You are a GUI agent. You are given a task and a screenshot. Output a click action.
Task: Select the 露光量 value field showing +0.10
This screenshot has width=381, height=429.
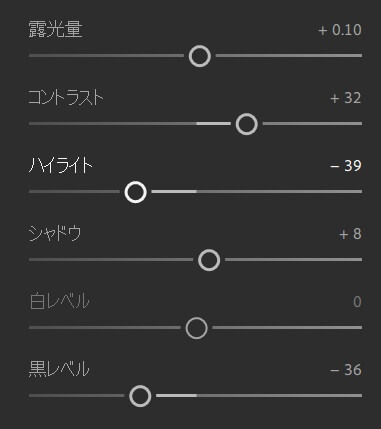coord(340,30)
